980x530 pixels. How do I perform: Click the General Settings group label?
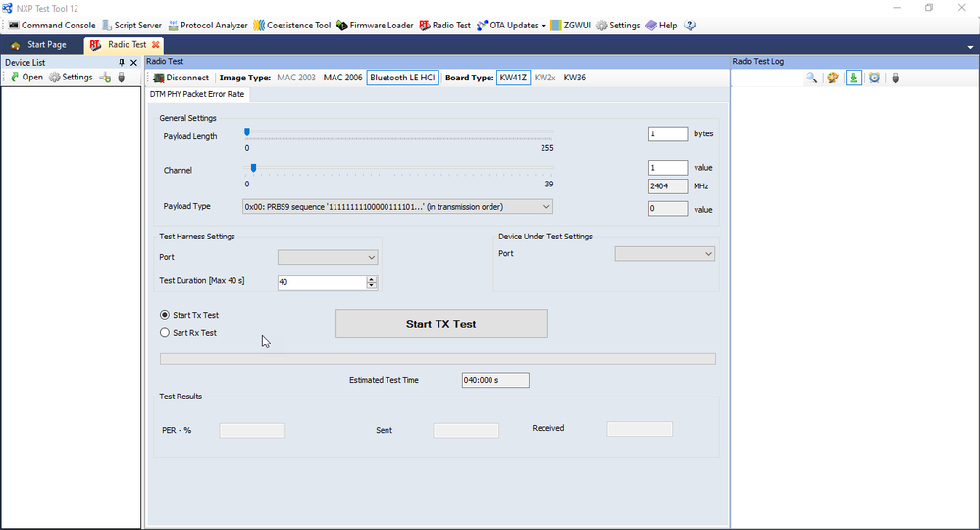(x=187, y=118)
